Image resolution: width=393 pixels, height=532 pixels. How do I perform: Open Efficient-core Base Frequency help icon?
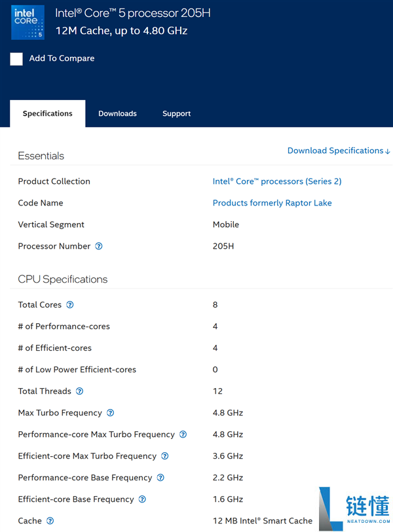[x=142, y=499]
